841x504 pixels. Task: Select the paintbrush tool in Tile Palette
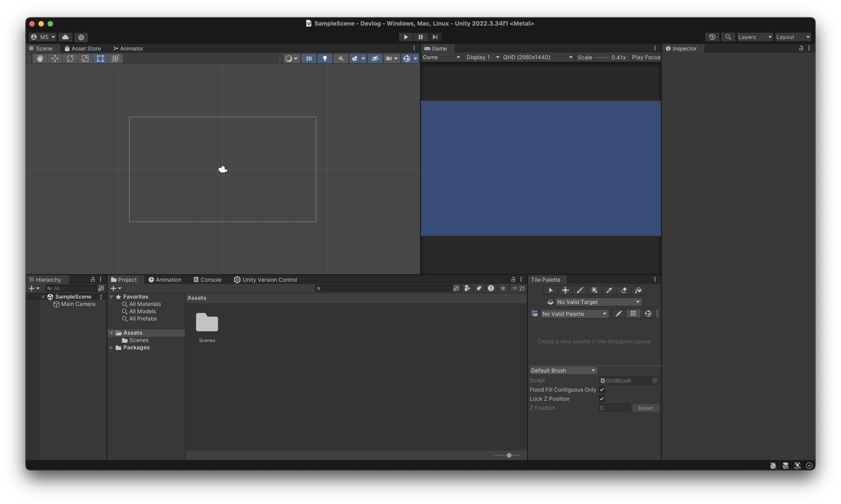pyautogui.click(x=580, y=290)
